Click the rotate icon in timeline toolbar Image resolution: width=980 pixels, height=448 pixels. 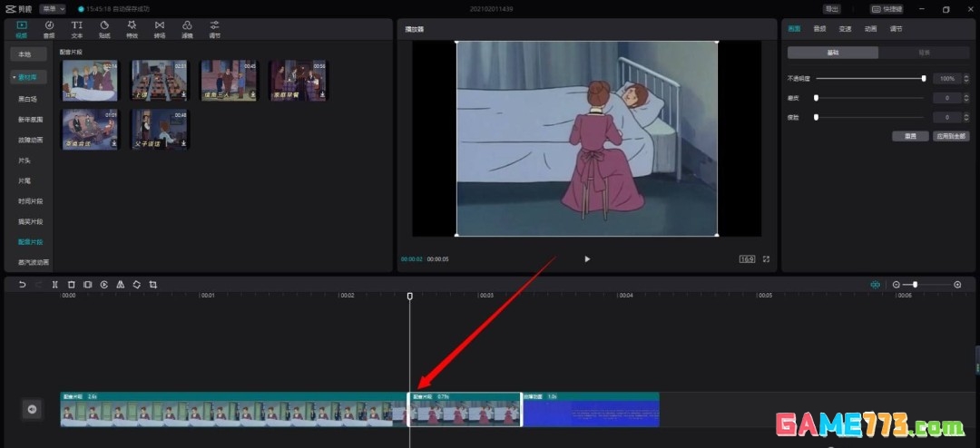pos(136,284)
